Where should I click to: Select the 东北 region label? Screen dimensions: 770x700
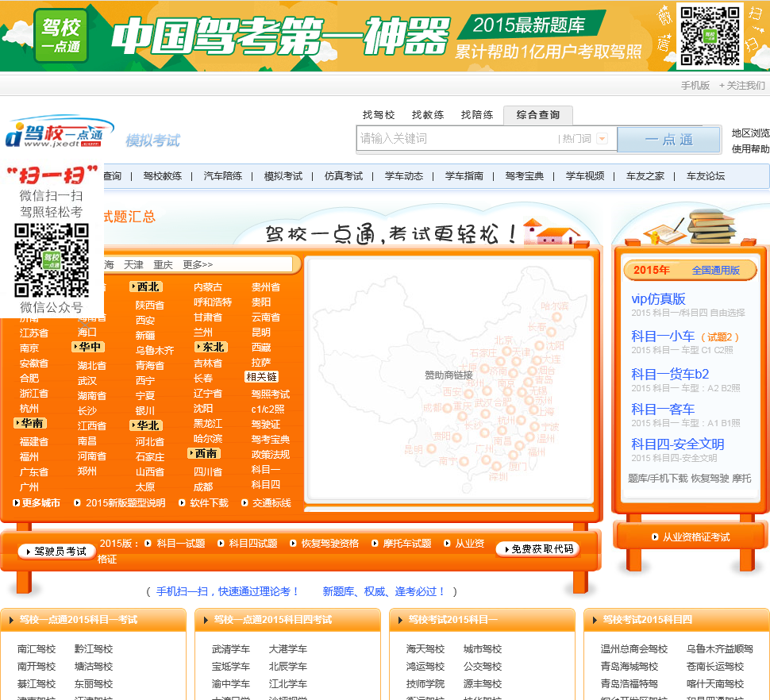pos(211,347)
